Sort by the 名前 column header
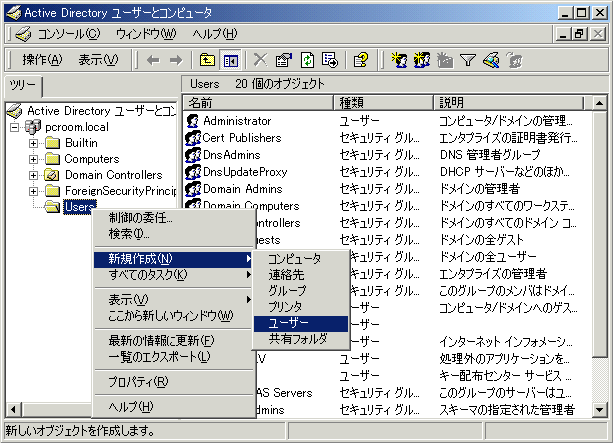The image size is (613, 443). click(x=258, y=103)
